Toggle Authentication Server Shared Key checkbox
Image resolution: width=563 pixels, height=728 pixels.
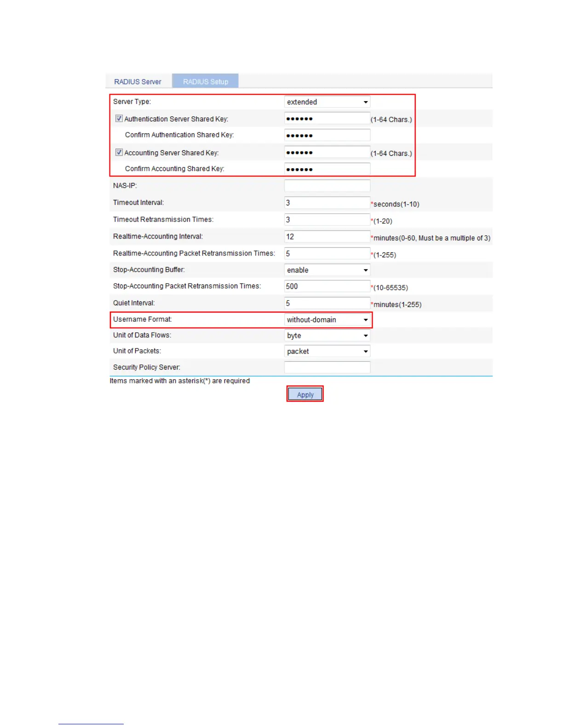point(119,119)
